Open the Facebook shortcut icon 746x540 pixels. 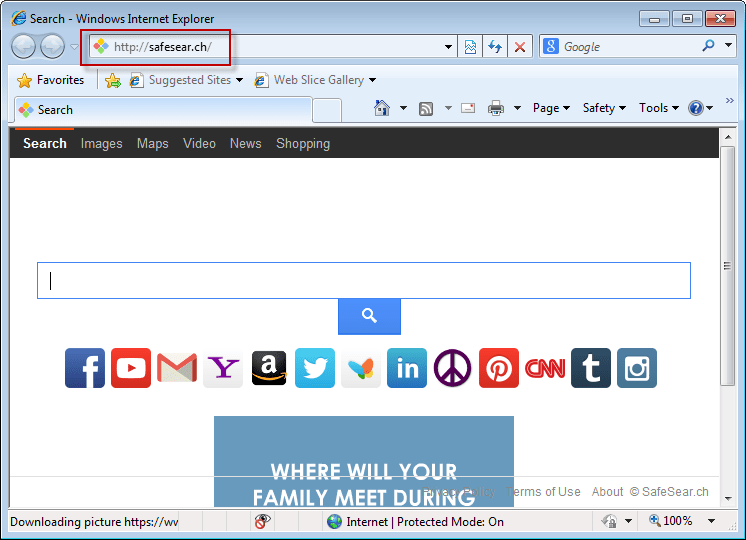coord(85,368)
